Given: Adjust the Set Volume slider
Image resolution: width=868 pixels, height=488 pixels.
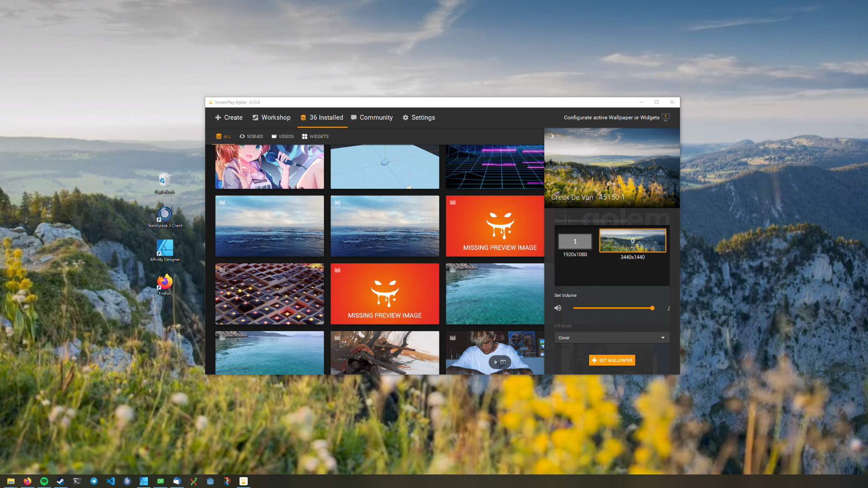Looking at the screenshot, I should pos(652,308).
